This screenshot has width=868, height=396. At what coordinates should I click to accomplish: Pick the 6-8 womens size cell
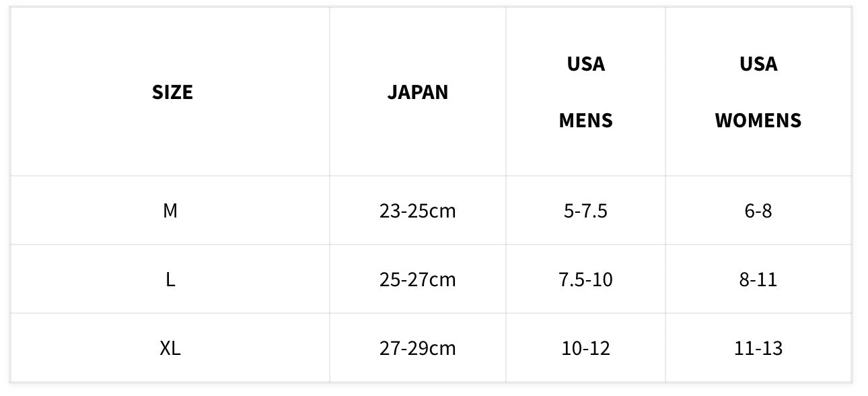coord(758,211)
